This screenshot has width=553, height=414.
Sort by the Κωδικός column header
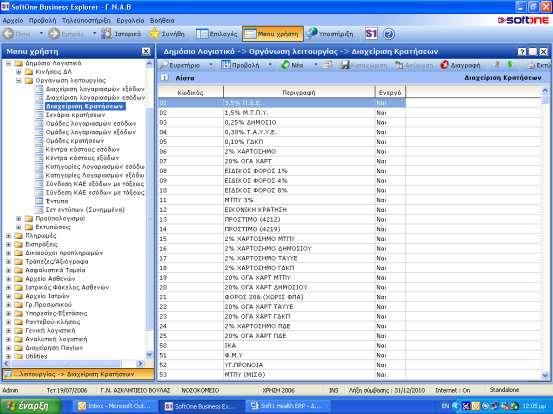[x=191, y=92]
